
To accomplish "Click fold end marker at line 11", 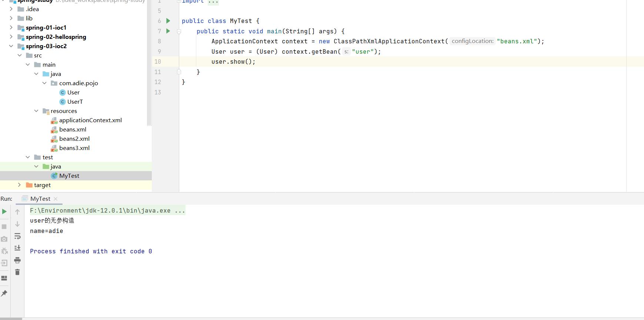I will click(179, 71).
